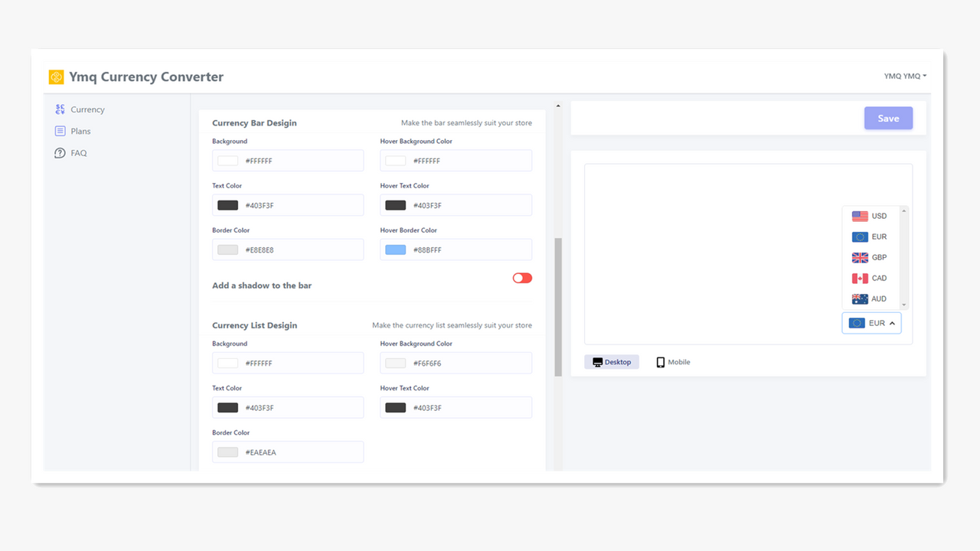Viewport: 980px width, 551px height.
Task: Click the Save button
Action: (888, 118)
